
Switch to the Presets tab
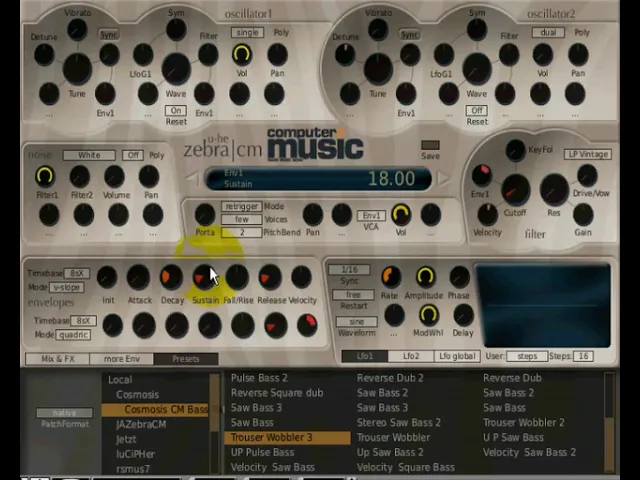click(186, 359)
